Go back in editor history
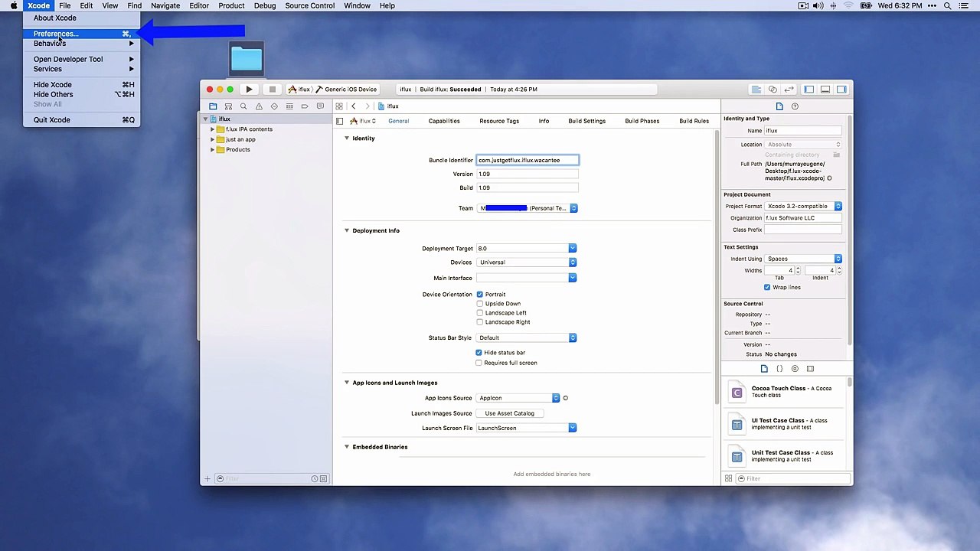The image size is (980, 551). (353, 106)
